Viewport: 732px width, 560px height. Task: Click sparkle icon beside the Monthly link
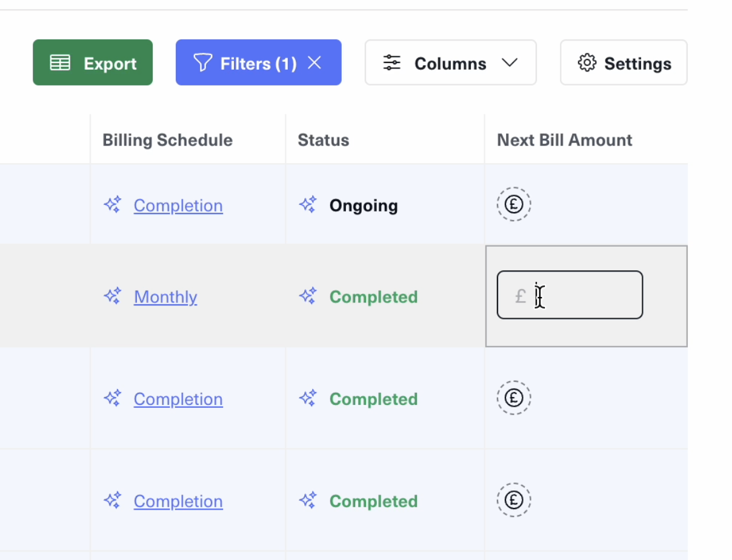(112, 296)
